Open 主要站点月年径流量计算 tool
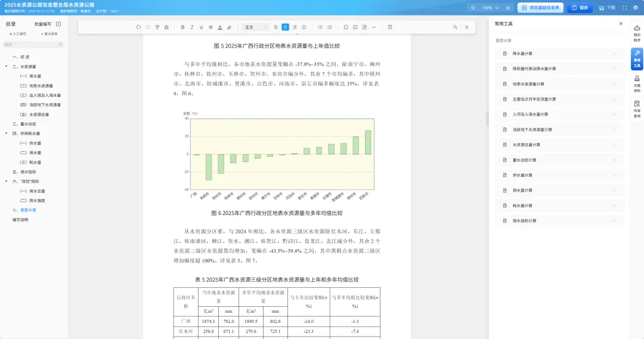 point(559,99)
